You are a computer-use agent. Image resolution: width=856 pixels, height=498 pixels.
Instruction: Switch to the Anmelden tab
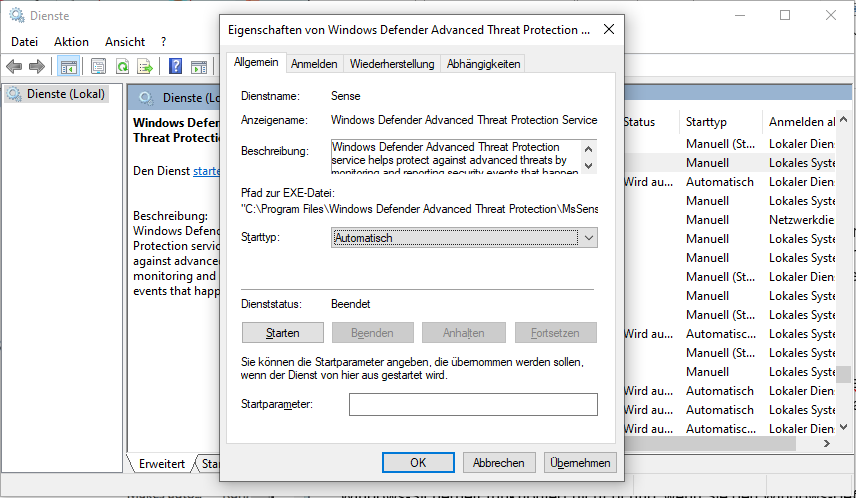pyautogui.click(x=314, y=64)
